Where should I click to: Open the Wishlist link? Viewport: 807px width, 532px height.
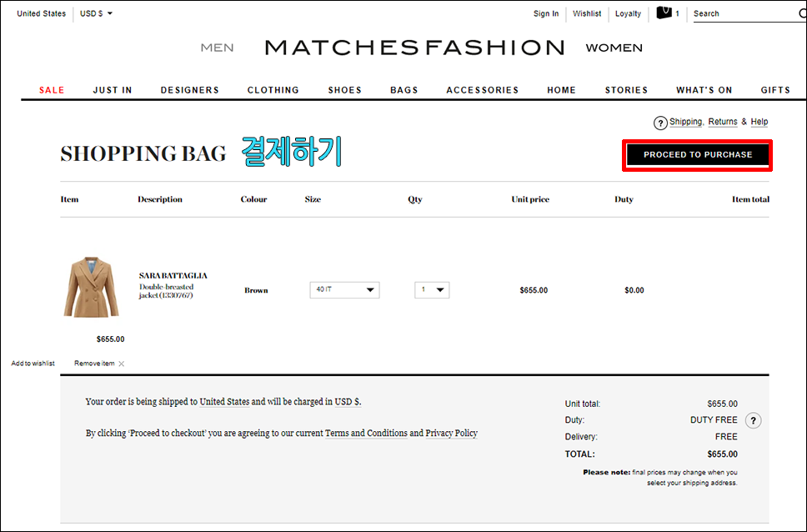point(587,13)
